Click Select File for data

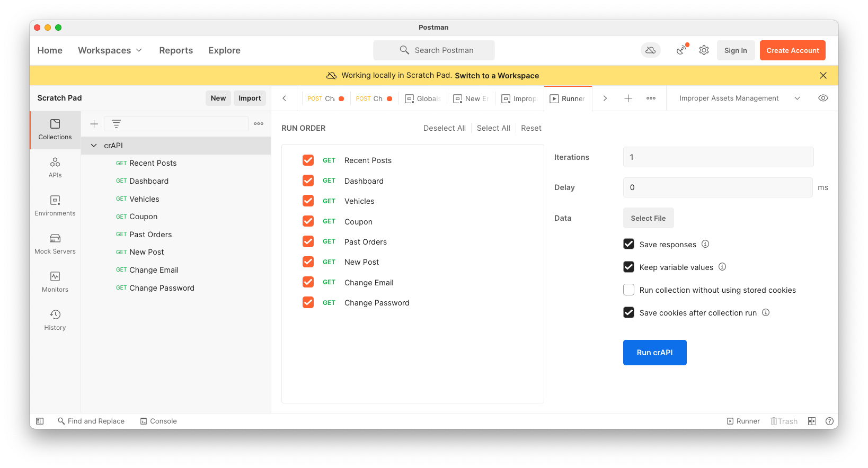click(648, 218)
